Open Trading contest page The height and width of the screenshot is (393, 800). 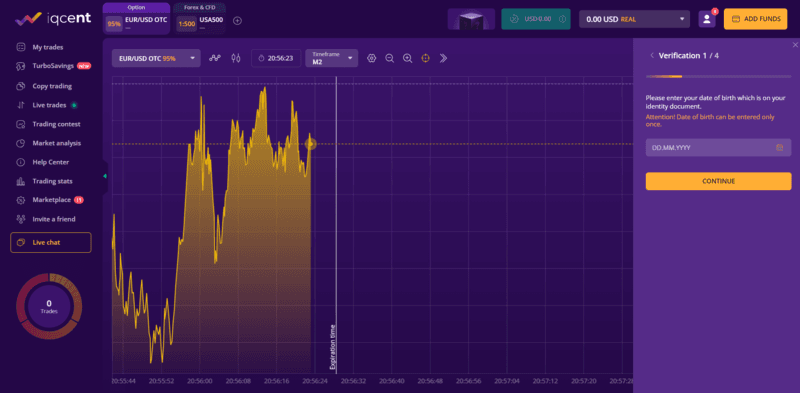[x=56, y=124]
